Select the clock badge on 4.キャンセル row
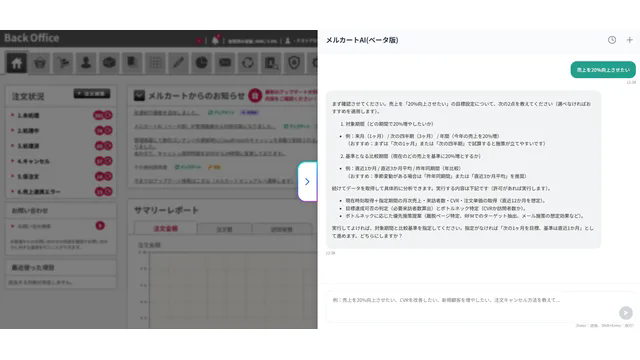The height and width of the screenshot is (360, 640). coord(108,161)
